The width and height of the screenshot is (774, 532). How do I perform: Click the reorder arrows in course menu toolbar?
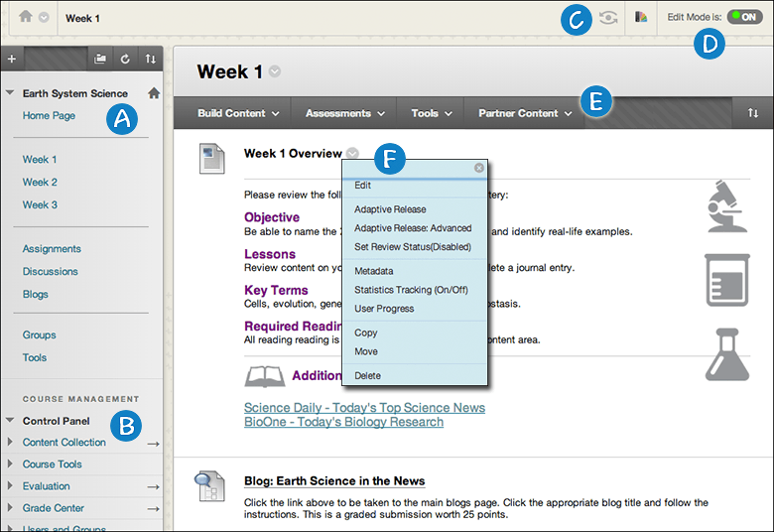click(x=151, y=59)
